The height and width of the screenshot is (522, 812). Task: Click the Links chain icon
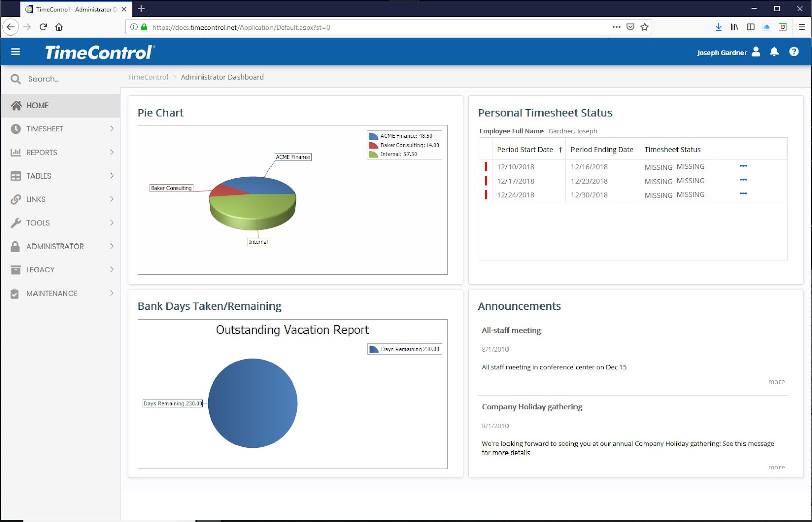pos(16,199)
